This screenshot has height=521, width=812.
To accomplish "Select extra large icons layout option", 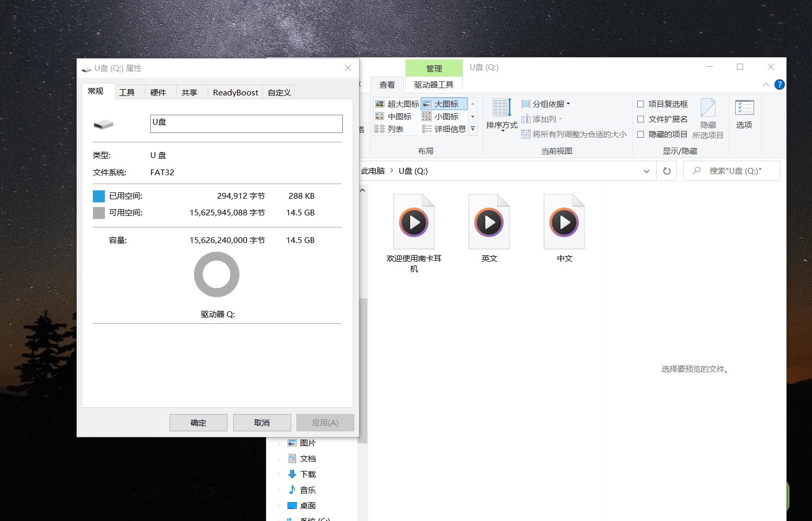I will 397,104.
